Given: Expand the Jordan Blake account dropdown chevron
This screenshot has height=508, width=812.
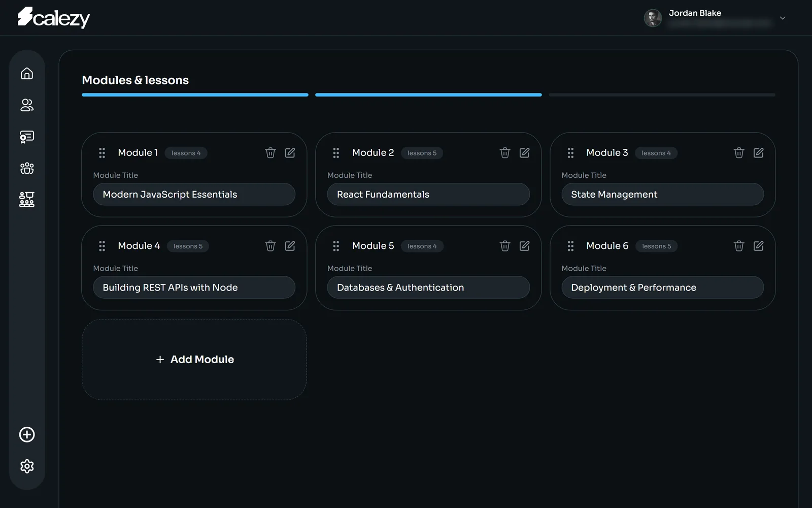Looking at the screenshot, I should pyautogui.click(x=783, y=18).
